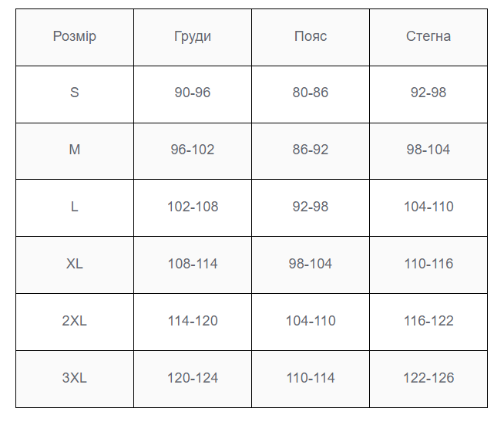504x425 pixels.
Task: Click the 80-86 waist value for S
Action: [x=311, y=94]
